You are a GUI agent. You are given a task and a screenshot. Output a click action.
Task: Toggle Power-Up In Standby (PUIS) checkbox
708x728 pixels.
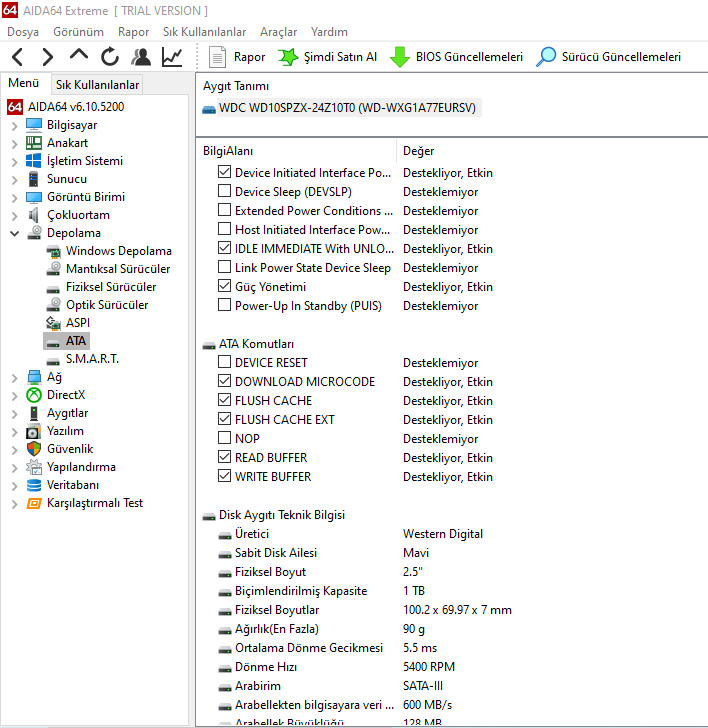[x=224, y=305]
